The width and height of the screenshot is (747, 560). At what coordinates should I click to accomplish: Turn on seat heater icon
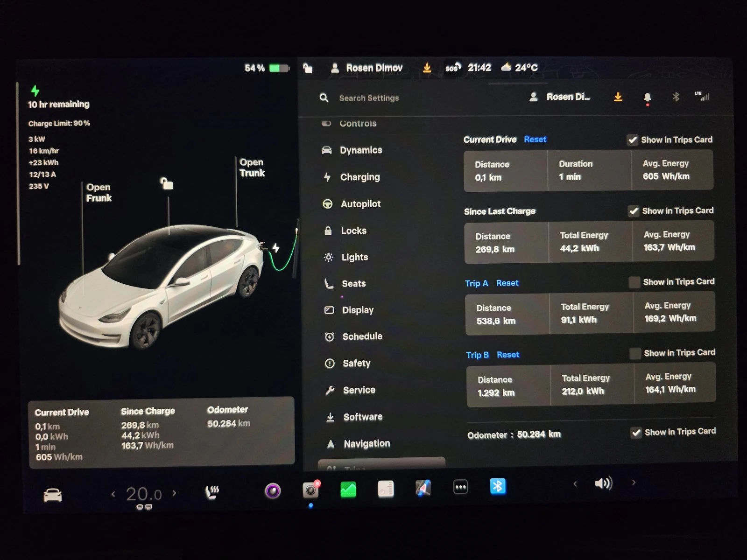pyautogui.click(x=212, y=492)
